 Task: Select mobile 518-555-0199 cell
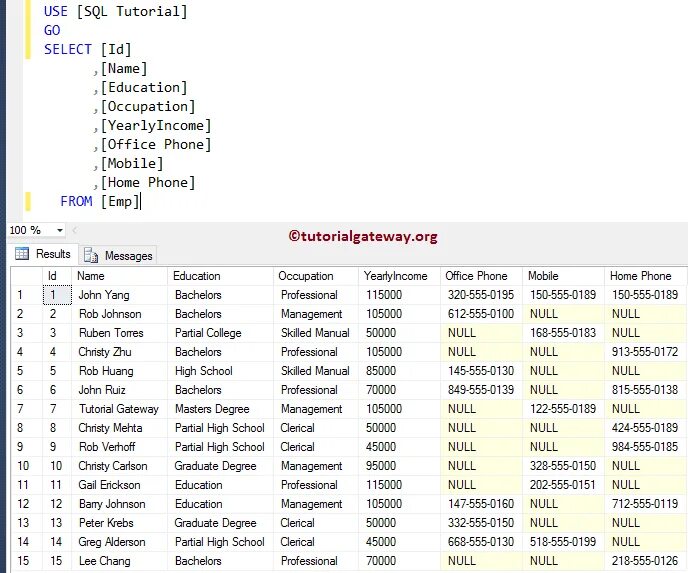click(563, 542)
